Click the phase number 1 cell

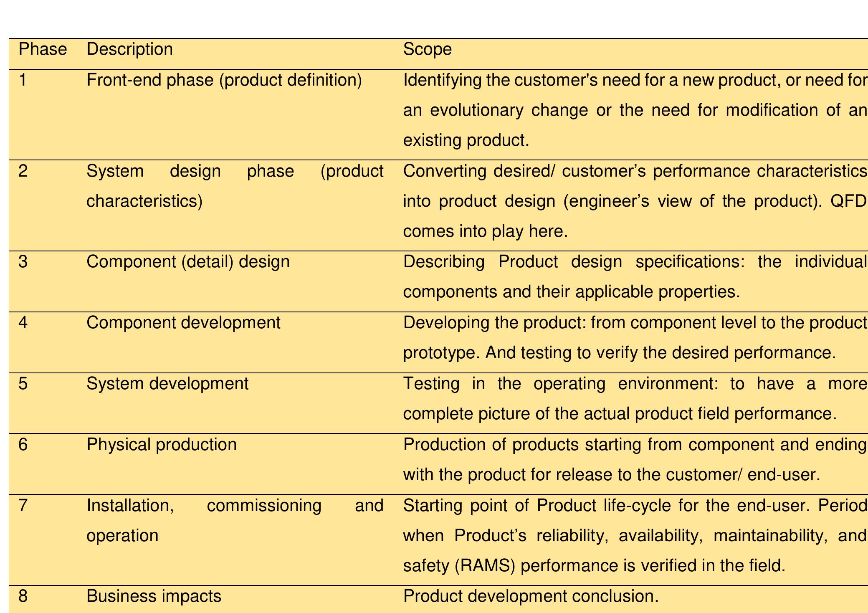22,80
